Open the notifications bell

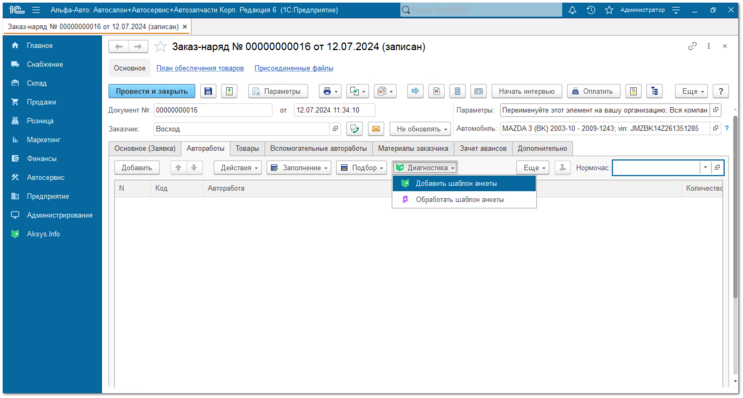(x=572, y=10)
